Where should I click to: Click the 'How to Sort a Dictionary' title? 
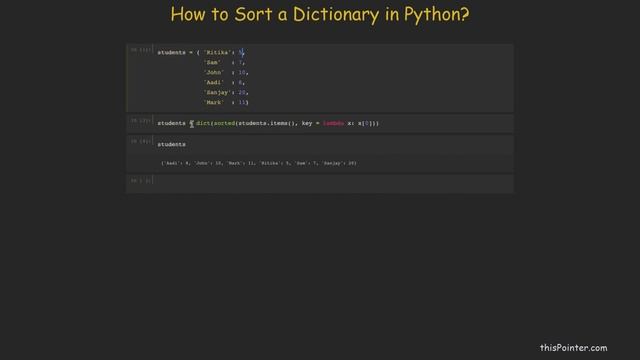[x=320, y=14]
